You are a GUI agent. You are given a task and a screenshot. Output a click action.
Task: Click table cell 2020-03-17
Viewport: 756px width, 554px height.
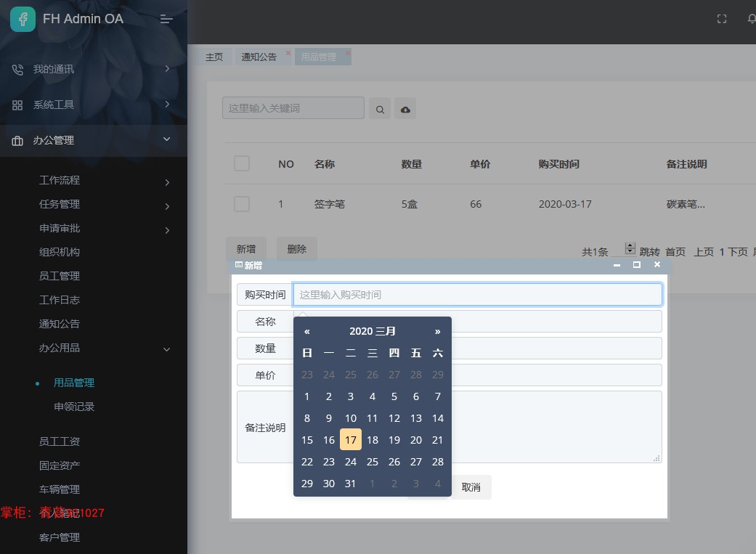(565, 204)
